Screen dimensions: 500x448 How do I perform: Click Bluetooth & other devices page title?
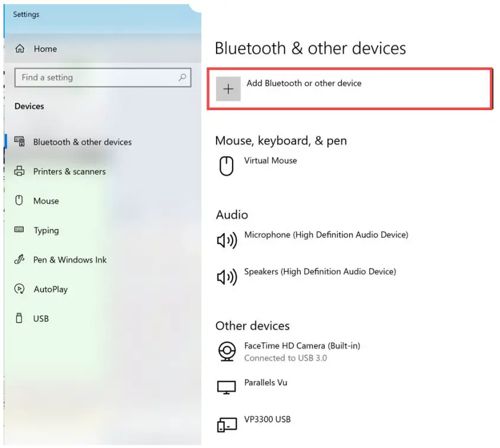[x=310, y=49]
